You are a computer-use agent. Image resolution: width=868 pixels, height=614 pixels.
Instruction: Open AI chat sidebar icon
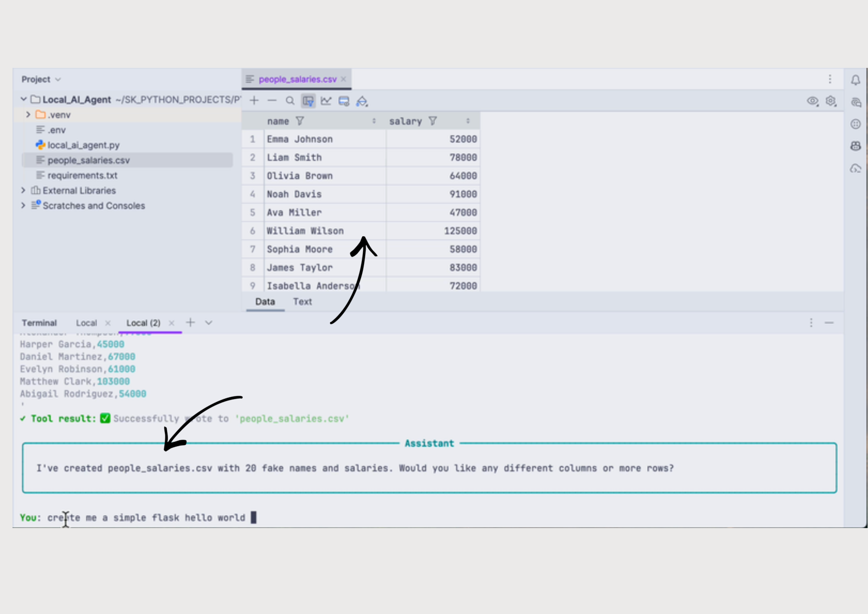coord(856,102)
